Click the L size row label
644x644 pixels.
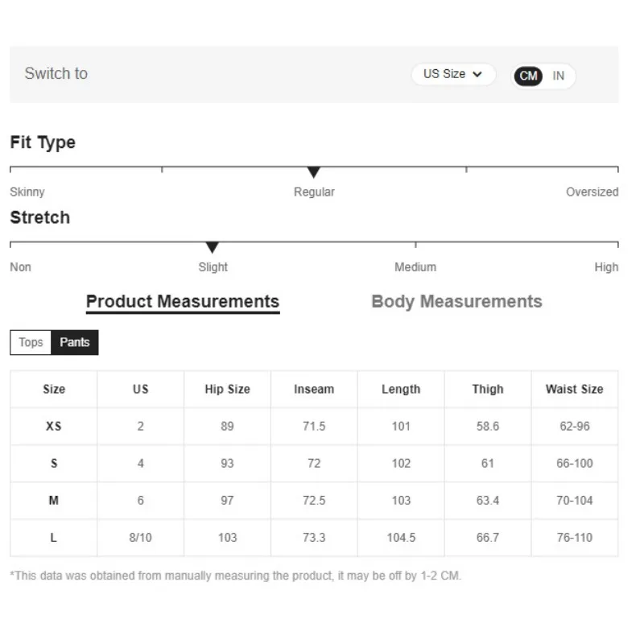(54, 538)
